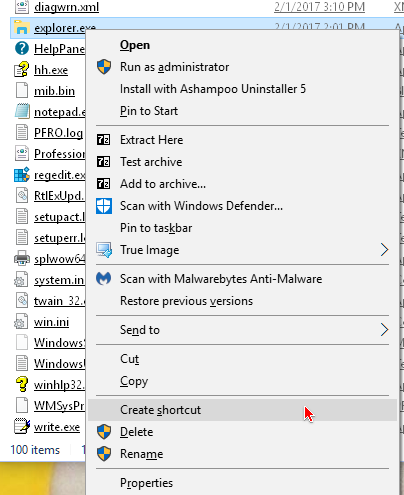The width and height of the screenshot is (404, 495).
Task: Click the regedit.exe file icon
Action: [x=22, y=175]
